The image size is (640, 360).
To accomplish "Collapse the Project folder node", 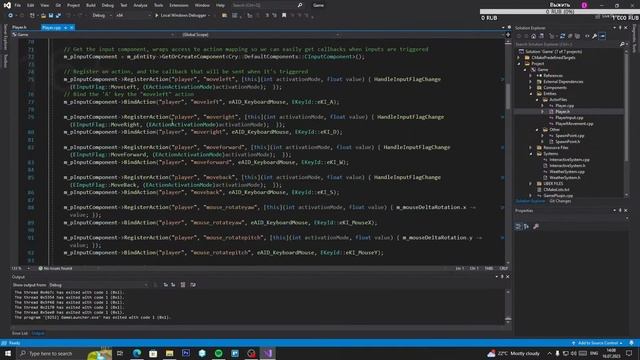I will point(519,64).
